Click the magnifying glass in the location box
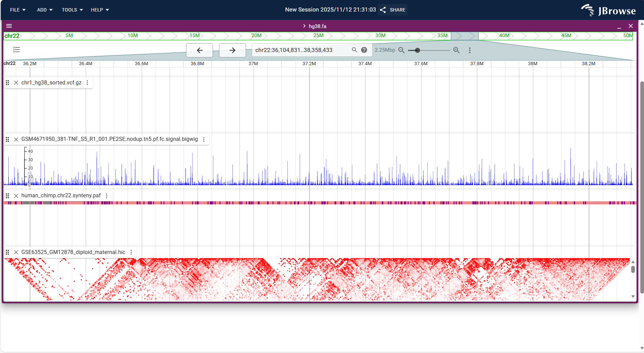The height and width of the screenshot is (353, 644). click(x=354, y=50)
